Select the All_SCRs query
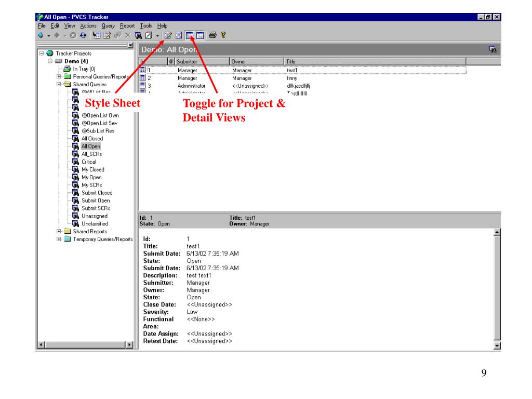The image size is (532, 399). click(x=91, y=154)
